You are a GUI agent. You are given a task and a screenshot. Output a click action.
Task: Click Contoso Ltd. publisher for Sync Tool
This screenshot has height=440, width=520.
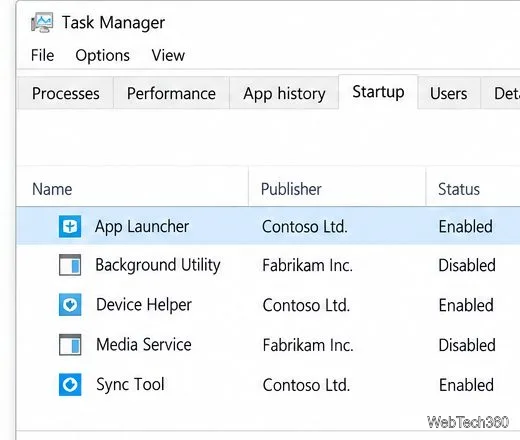[306, 385]
